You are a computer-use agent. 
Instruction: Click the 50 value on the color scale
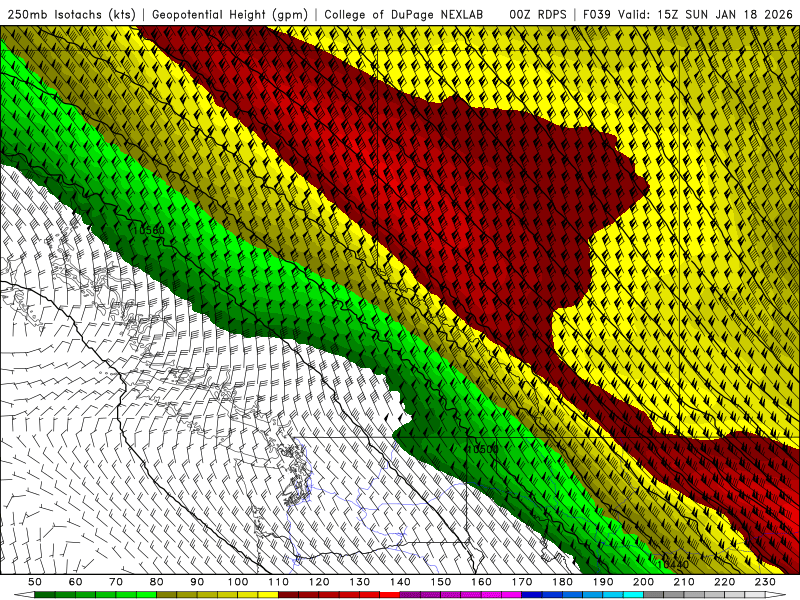35,582
